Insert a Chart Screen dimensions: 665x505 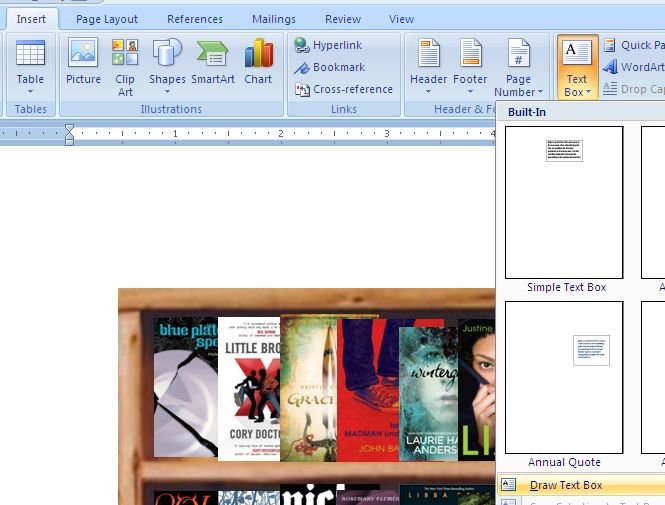click(258, 60)
